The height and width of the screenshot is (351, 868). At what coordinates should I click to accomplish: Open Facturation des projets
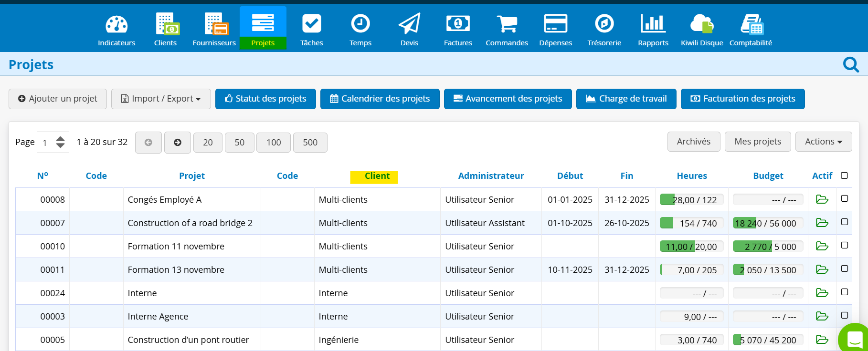point(743,99)
